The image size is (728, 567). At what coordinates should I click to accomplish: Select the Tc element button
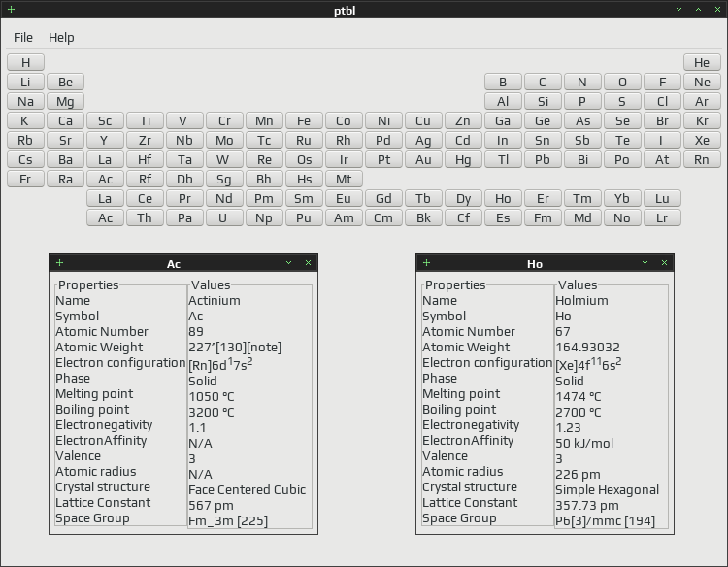coord(264,140)
